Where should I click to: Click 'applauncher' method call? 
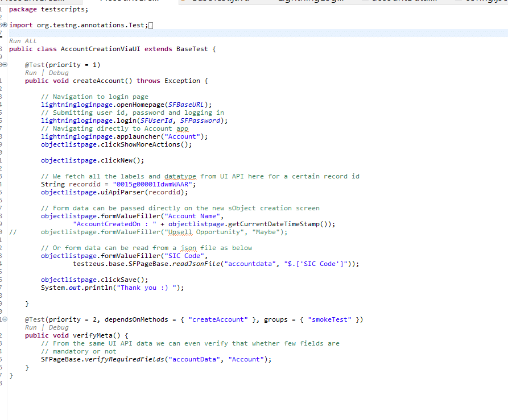click(138, 136)
